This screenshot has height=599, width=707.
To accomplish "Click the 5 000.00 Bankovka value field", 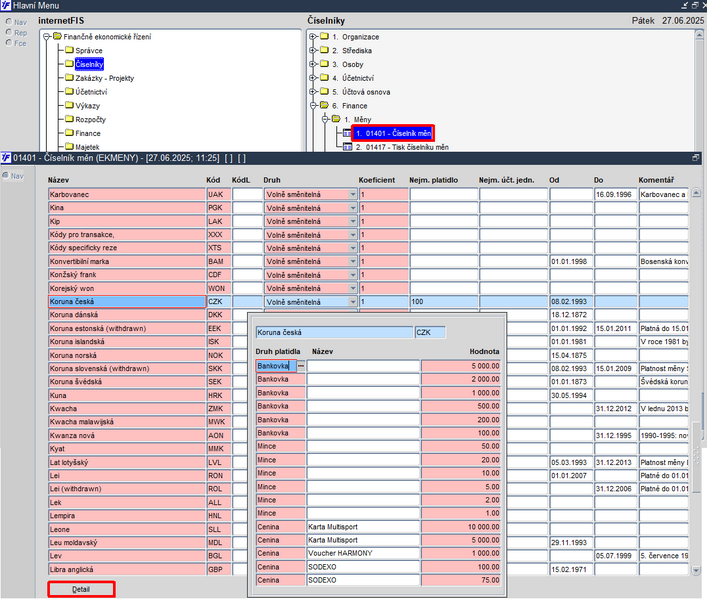I will click(461, 366).
